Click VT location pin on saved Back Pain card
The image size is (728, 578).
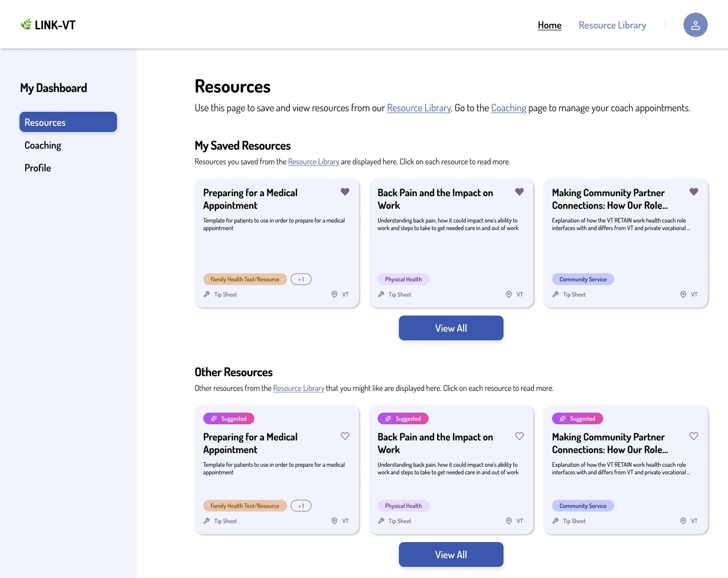[x=509, y=294]
